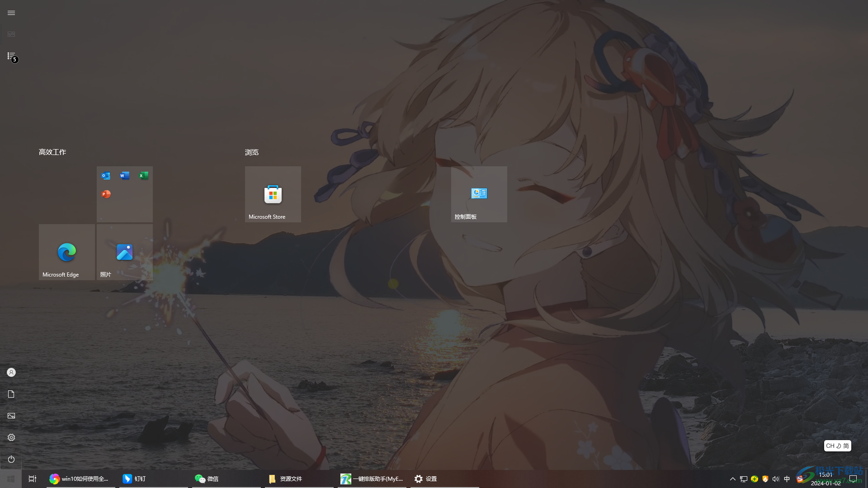This screenshot has width=868, height=488.
Task: Click the Power button in Start sidebar
Action: pyautogui.click(x=11, y=459)
